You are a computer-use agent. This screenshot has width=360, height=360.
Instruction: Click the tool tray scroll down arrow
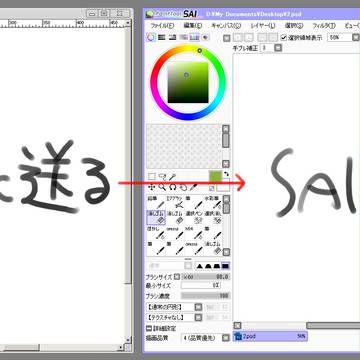click(x=226, y=252)
